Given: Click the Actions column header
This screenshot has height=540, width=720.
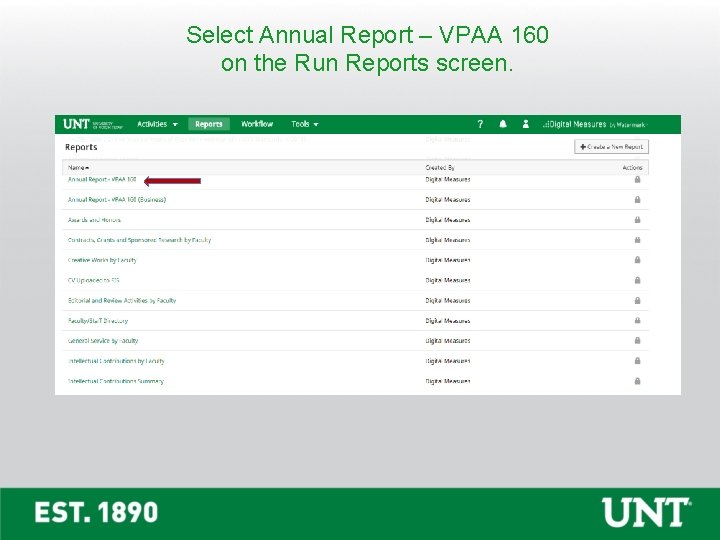Looking at the screenshot, I should pyautogui.click(x=632, y=168).
